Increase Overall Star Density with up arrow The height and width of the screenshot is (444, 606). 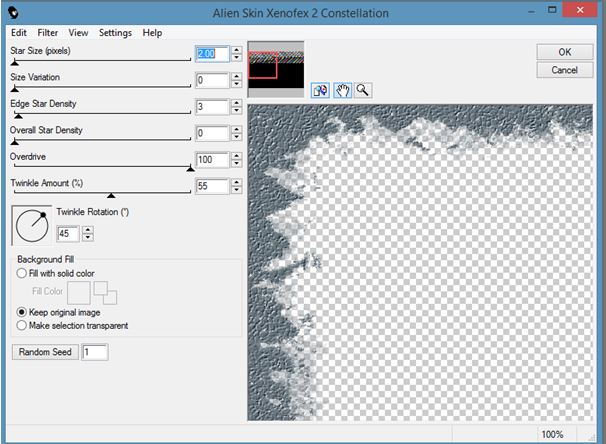[x=237, y=129]
